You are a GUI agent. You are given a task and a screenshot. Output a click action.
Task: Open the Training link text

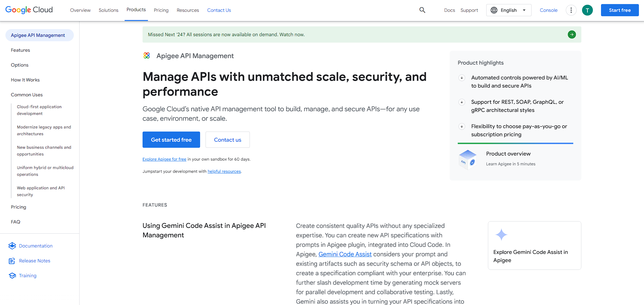coord(28,276)
